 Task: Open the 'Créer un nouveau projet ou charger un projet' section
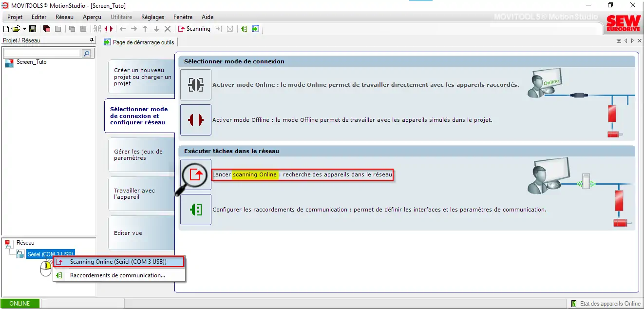[141, 77]
